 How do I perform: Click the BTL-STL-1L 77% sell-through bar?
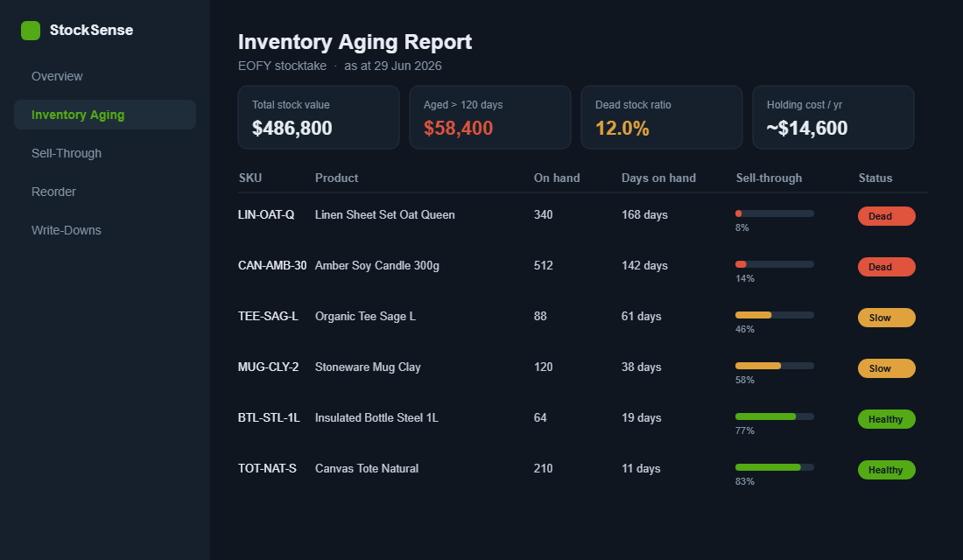[775, 416]
